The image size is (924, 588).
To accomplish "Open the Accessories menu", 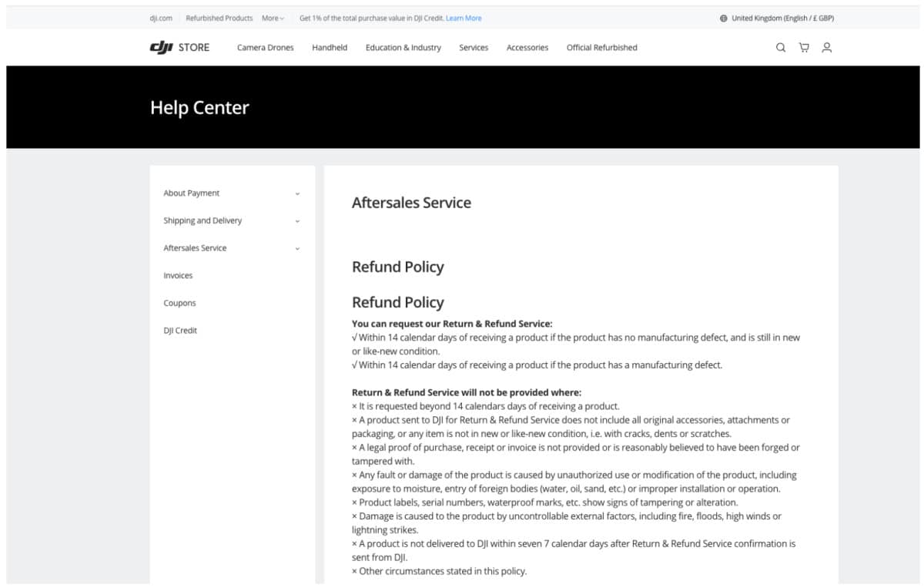I will pyautogui.click(x=527, y=48).
